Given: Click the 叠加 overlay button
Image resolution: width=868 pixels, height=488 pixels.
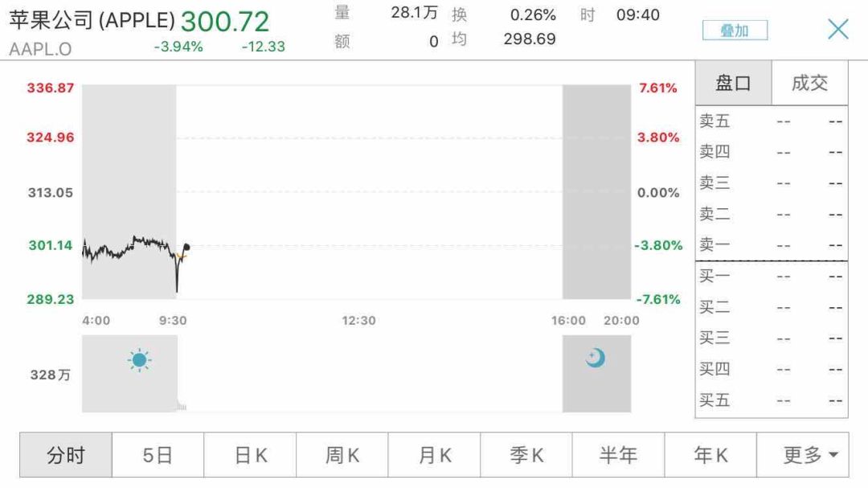Looking at the screenshot, I should pos(735,31).
